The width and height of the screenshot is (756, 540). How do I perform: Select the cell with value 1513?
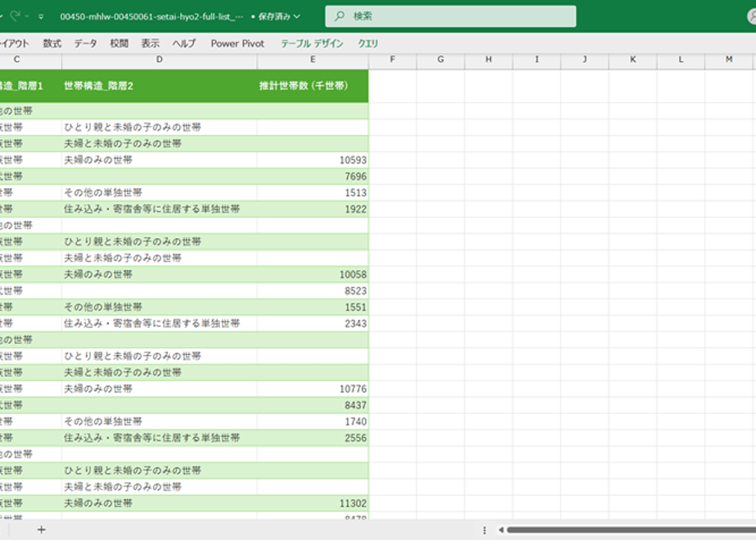313,193
